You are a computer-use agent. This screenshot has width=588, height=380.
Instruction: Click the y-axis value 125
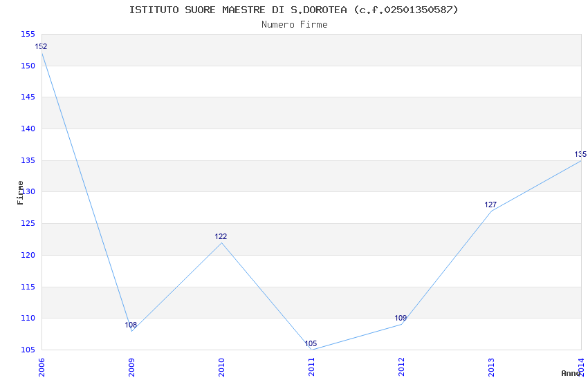(28, 223)
